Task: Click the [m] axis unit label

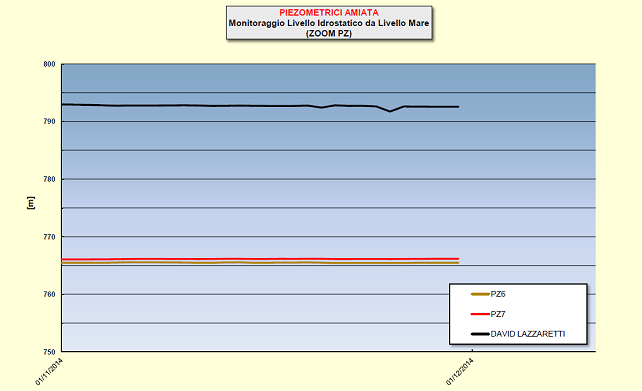Action: click(31, 203)
